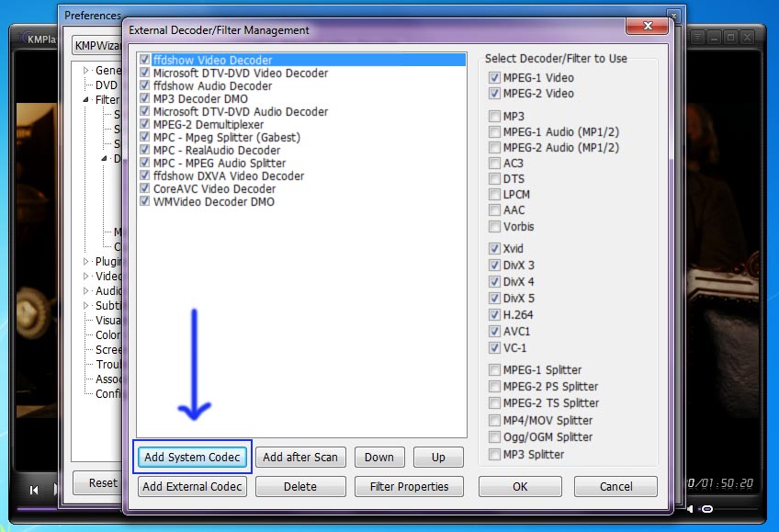Collapse the Filter node in Preferences tree
The height and width of the screenshot is (532, 779).
(86, 99)
